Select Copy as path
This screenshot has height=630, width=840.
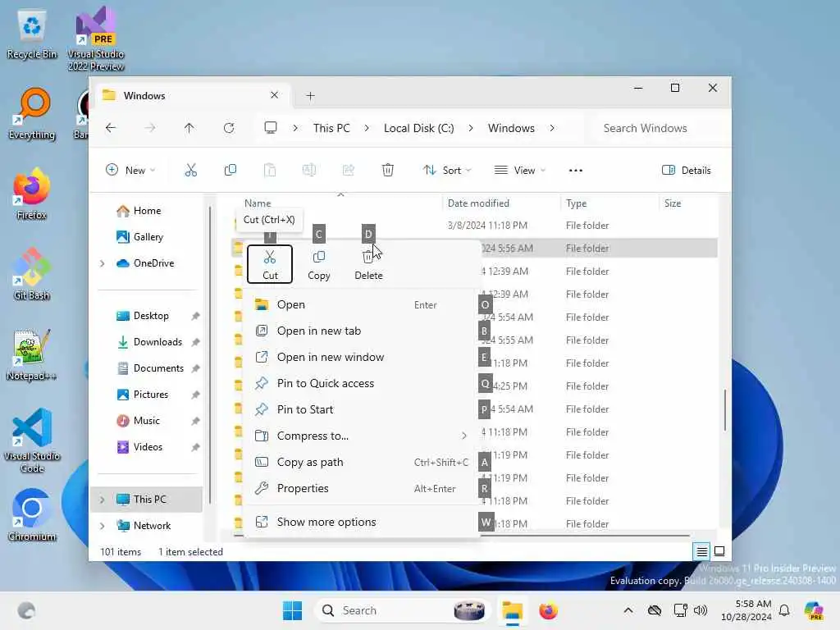click(361, 462)
